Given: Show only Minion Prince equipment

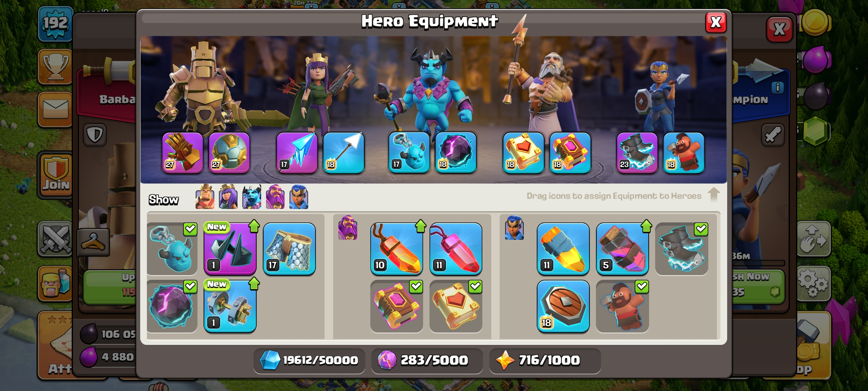Looking at the screenshot, I should pyautogui.click(x=252, y=197).
